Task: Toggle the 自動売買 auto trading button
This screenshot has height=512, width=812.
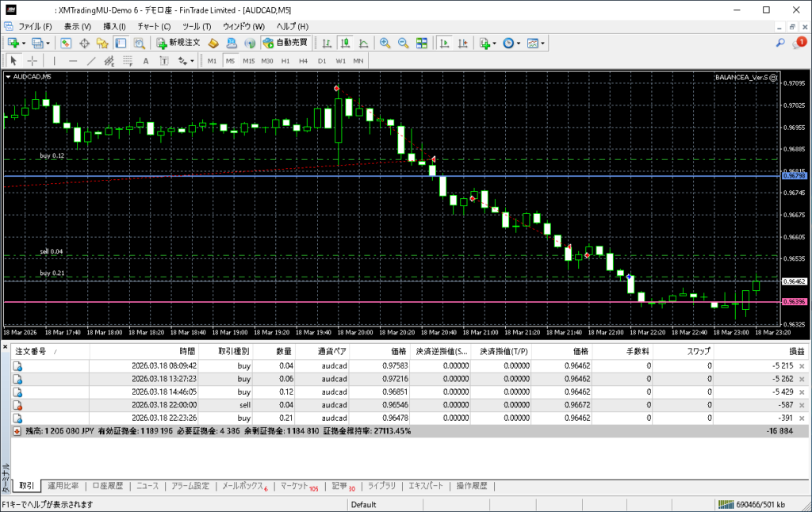Action: pyautogui.click(x=285, y=43)
